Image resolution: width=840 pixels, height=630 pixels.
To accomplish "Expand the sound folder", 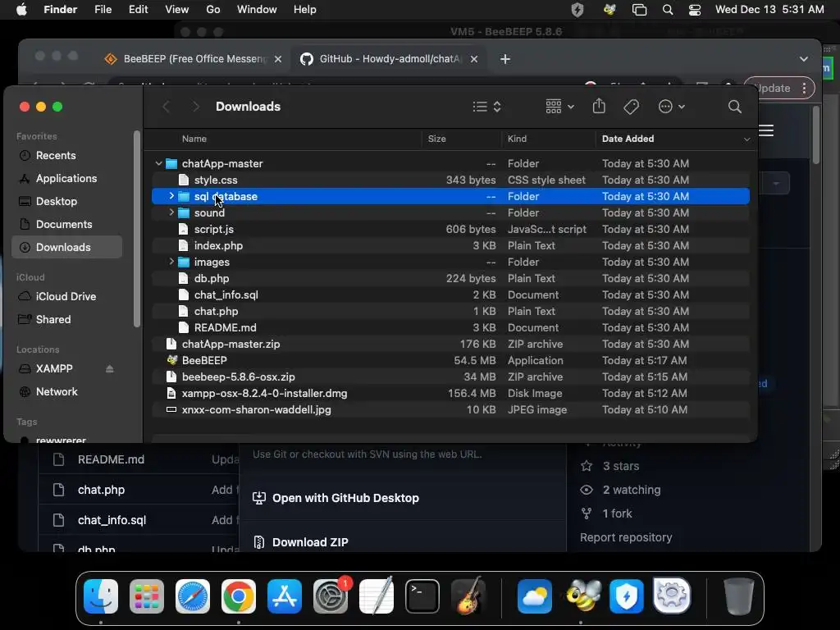I will [x=171, y=212].
